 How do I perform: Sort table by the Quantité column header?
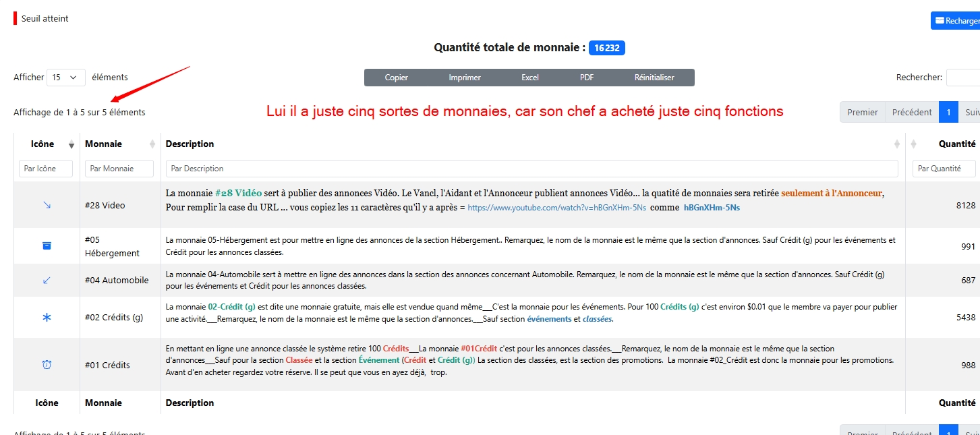pos(956,144)
